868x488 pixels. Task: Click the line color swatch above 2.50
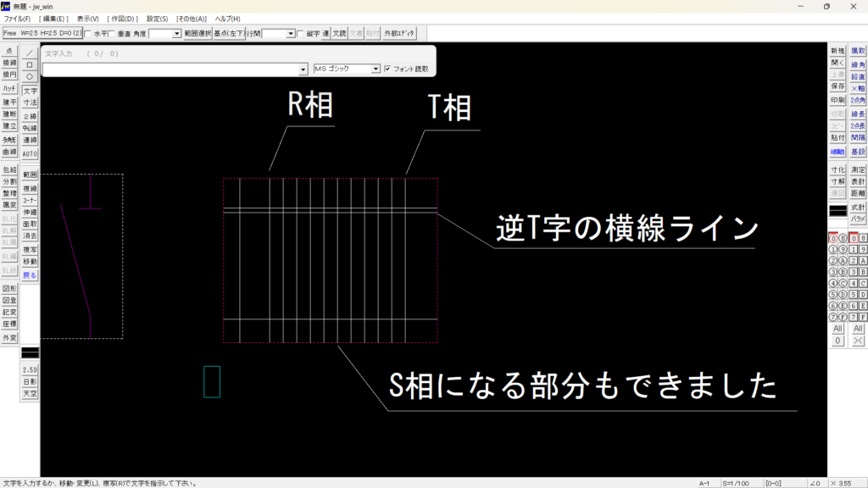(30, 352)
